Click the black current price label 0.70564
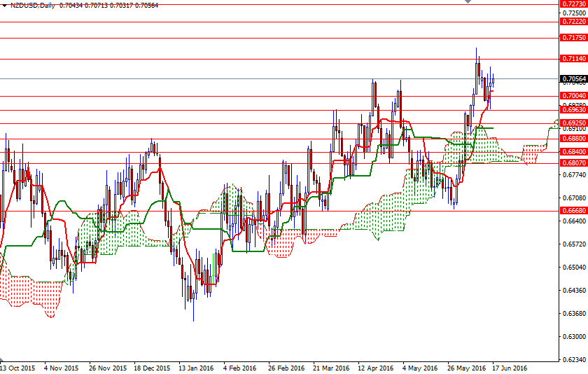The height and width of the screenshot is (374, 588). click(x=573, y=78)
